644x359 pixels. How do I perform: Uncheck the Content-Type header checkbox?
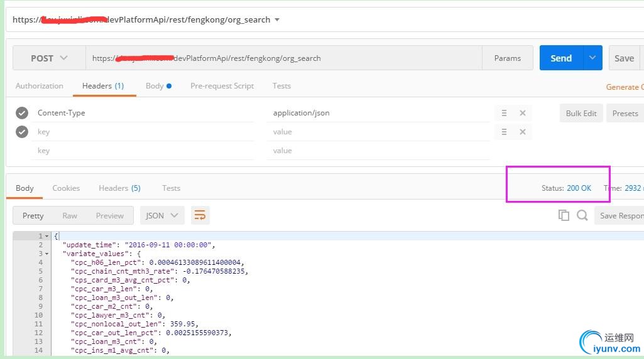[22, 113]
